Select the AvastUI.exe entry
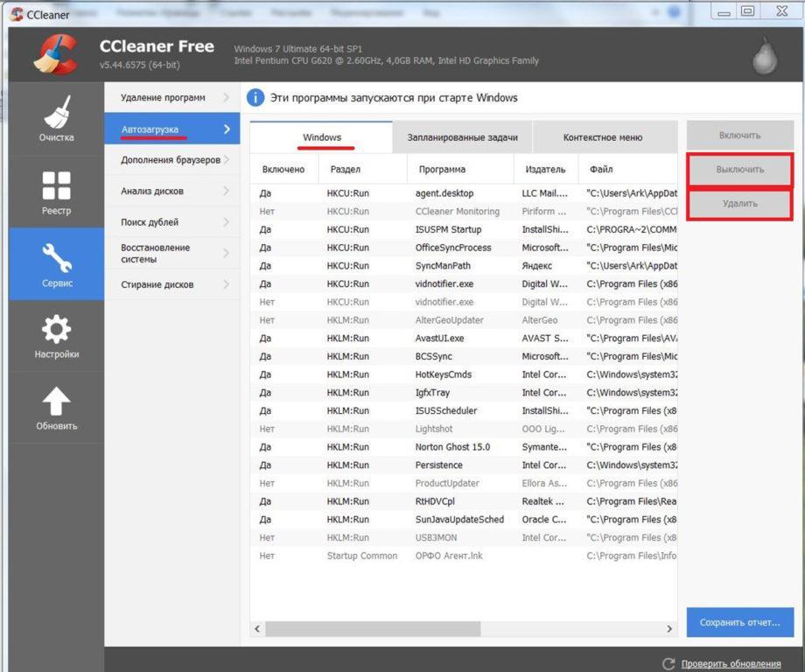This screenshot has height=672, width=805. tap(464, 339)
